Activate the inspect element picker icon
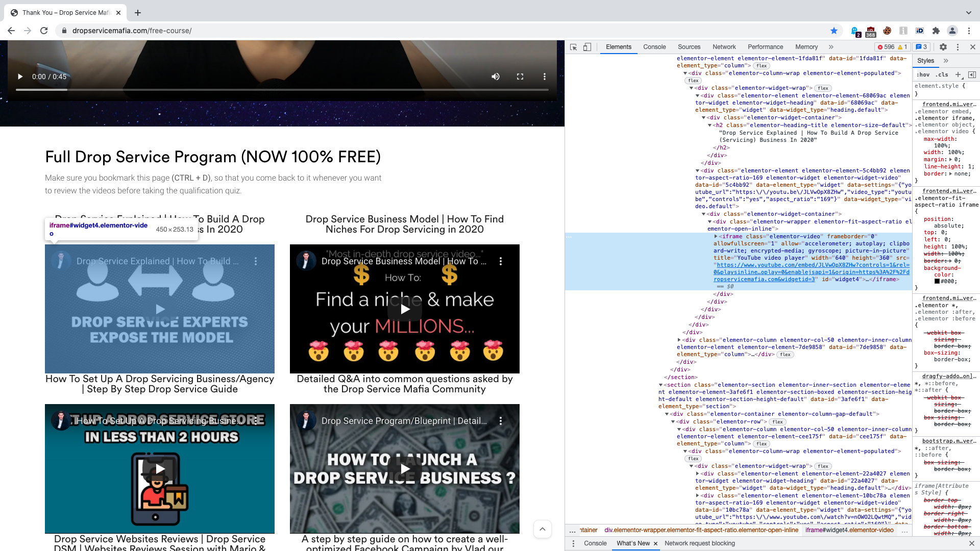Screen dimensions: 980x551 [574, 47]
